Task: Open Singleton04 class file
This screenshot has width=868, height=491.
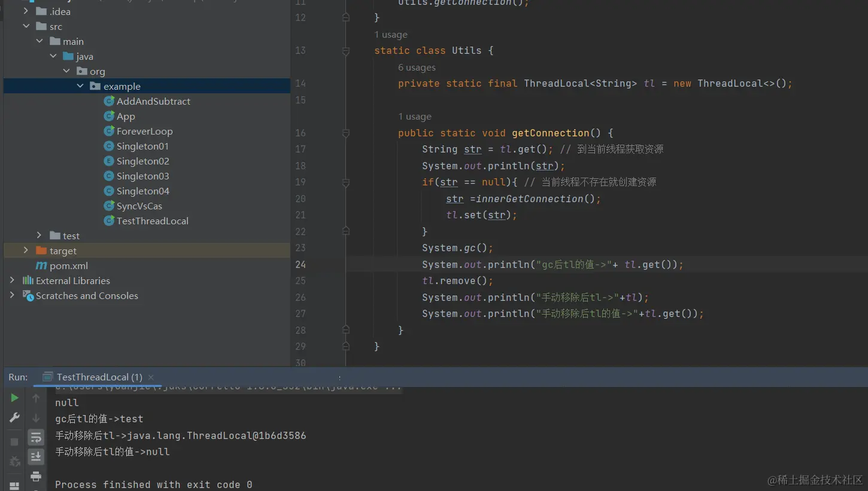Action: point(142,191)
